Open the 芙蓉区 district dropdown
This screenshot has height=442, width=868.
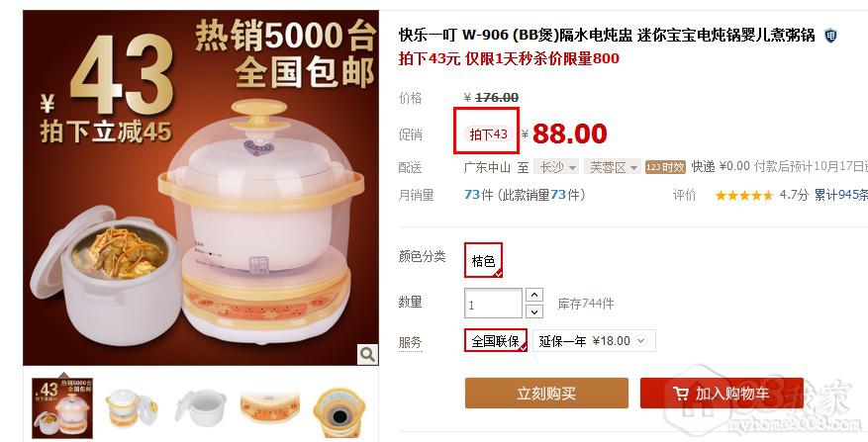point(613,166)
